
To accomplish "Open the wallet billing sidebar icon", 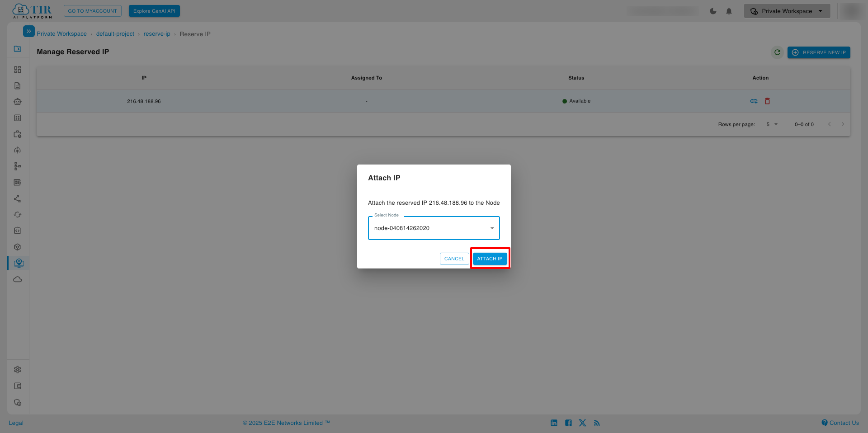I will coord(18,386).
